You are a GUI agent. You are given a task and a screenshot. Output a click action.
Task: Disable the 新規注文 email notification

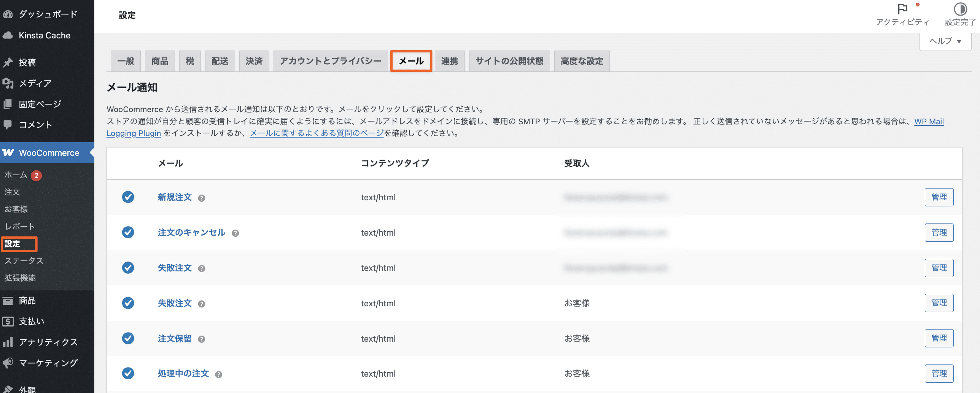pyautogui.click(x=128, y=197)
